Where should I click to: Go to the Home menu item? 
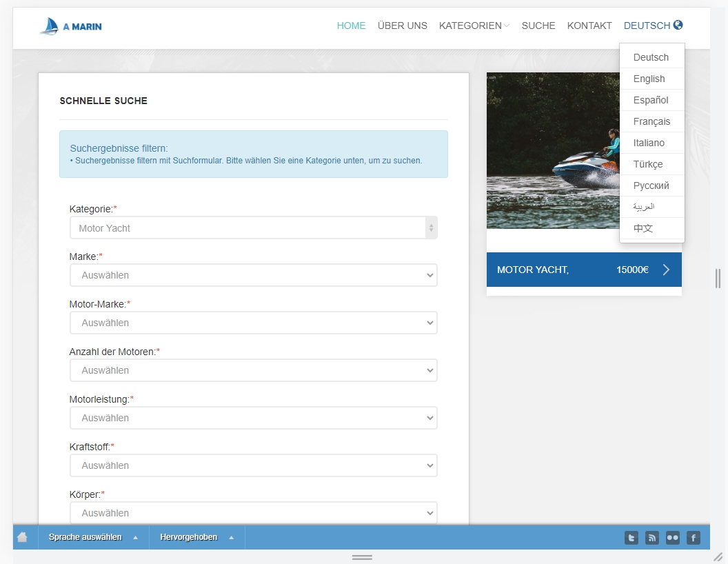(x=351, y=26)
